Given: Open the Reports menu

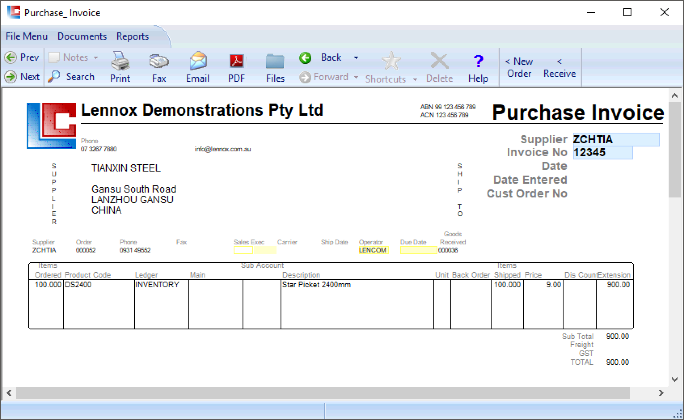Looking at the screenshot, I should [x=133, y=36].
